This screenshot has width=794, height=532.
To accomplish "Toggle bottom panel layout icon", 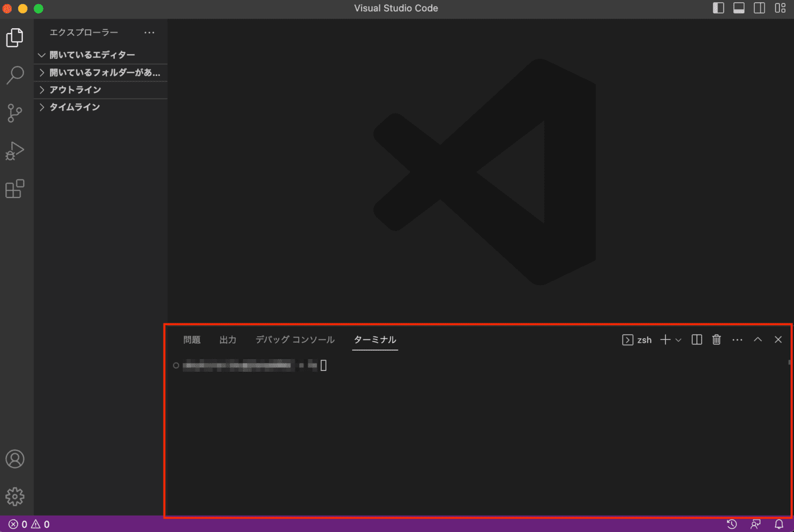I will pyautogui.click(x=739, y=8).
